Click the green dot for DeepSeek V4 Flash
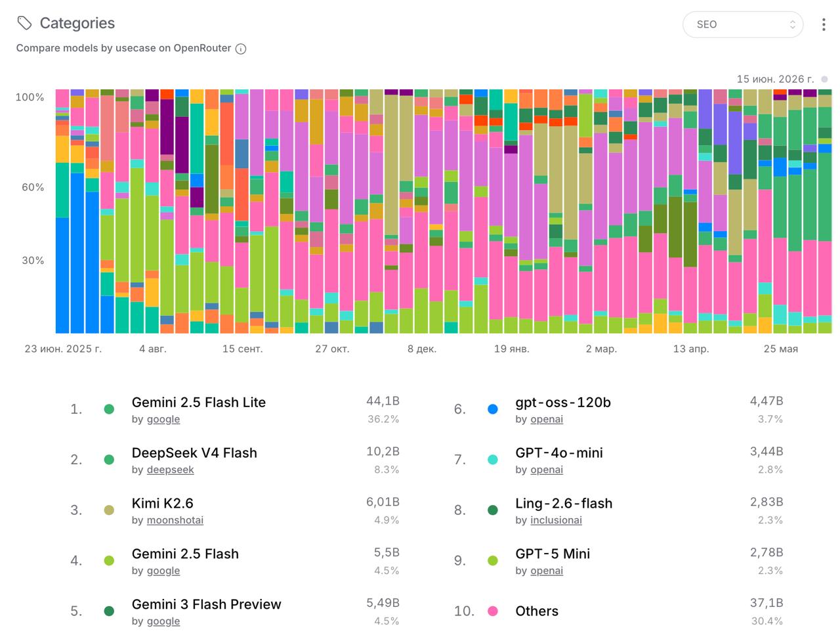 pos(109,460)
